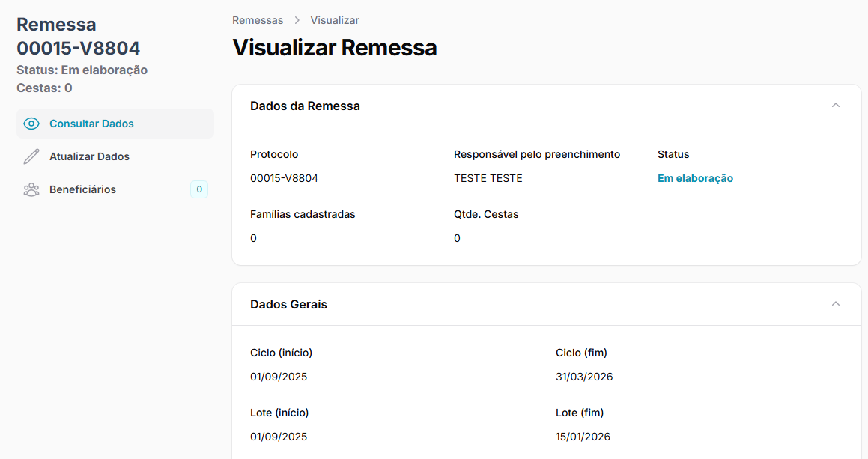Click the Protocolo value 00015-V8804 in panel
Viewport: 868px width, 459px height.
(x=279, y=178)
